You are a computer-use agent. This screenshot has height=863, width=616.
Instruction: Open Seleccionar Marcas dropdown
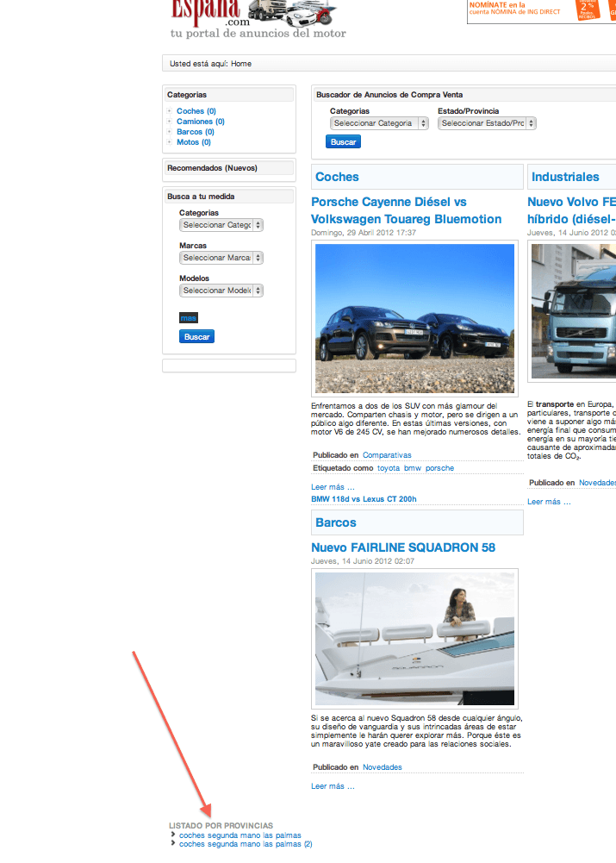tap(221, 258)
